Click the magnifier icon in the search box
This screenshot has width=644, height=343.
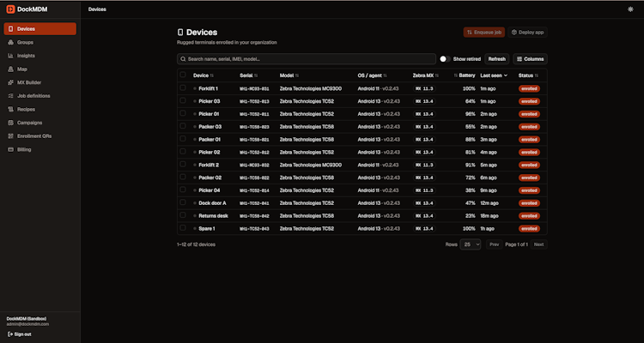[x=183, y=59]
